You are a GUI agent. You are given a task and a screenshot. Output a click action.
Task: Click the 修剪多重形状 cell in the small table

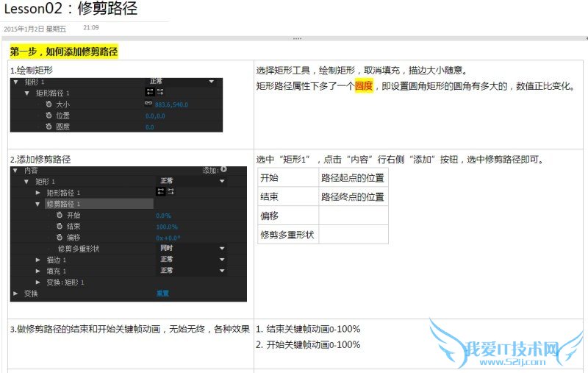[x=288, y=235]
